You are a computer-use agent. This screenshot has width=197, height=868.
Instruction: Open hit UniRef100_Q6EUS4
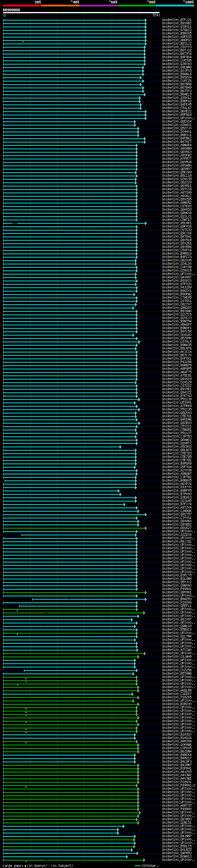tap(177, 121)
